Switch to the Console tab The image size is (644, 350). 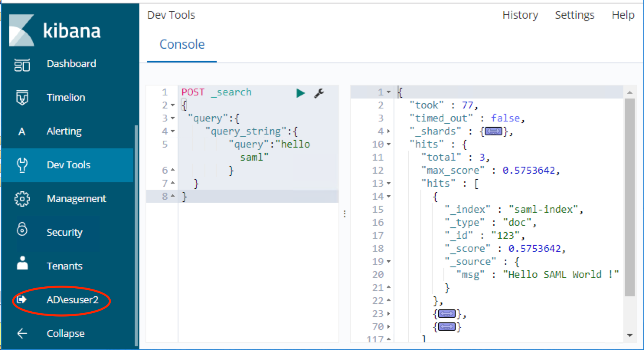click(182, 44)
